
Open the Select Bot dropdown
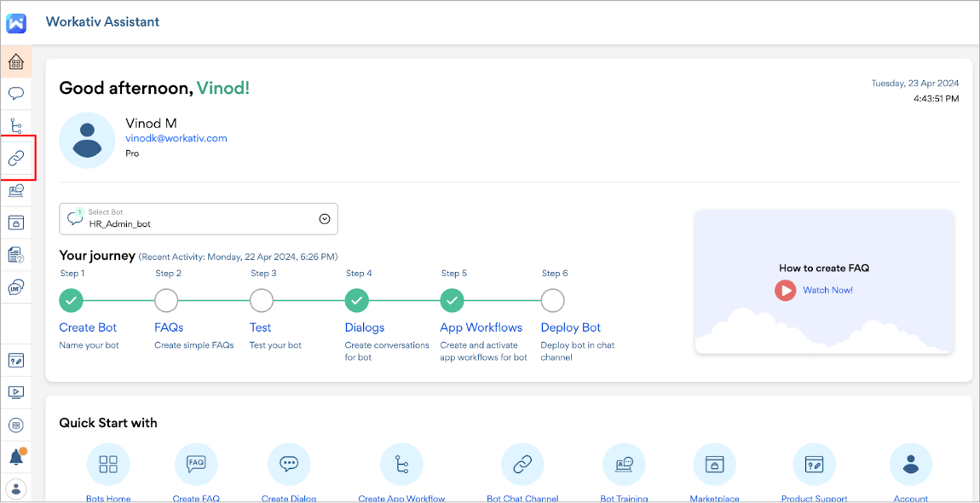tap(198, 219)
